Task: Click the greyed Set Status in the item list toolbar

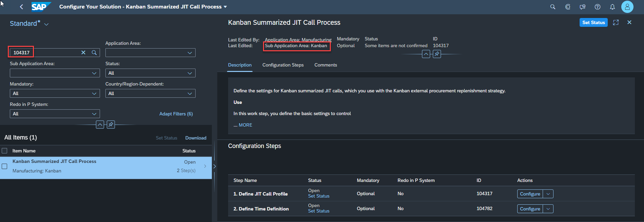Action: coord(166,138)
